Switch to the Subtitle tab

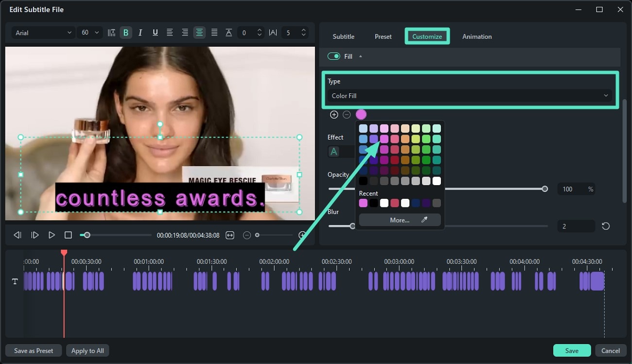pyautogui.click(x=343, y=36)
